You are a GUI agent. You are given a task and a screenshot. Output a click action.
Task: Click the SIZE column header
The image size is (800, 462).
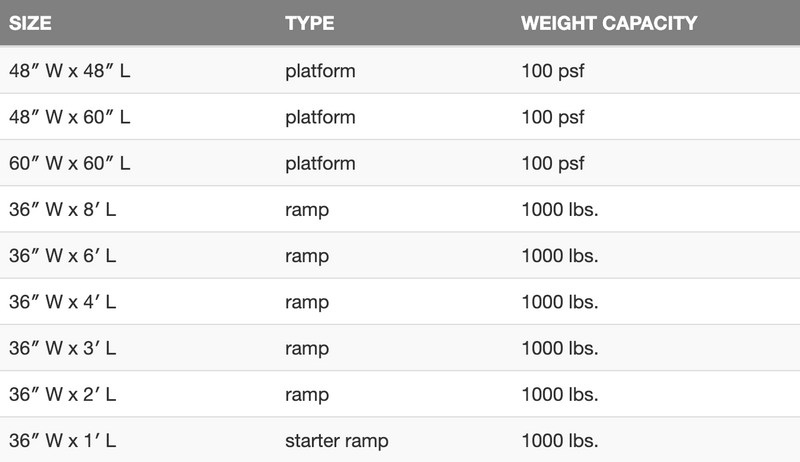(31, 23)
